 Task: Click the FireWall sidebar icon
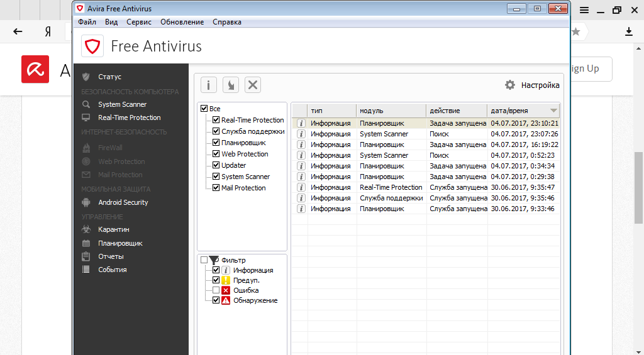point(86,148)
